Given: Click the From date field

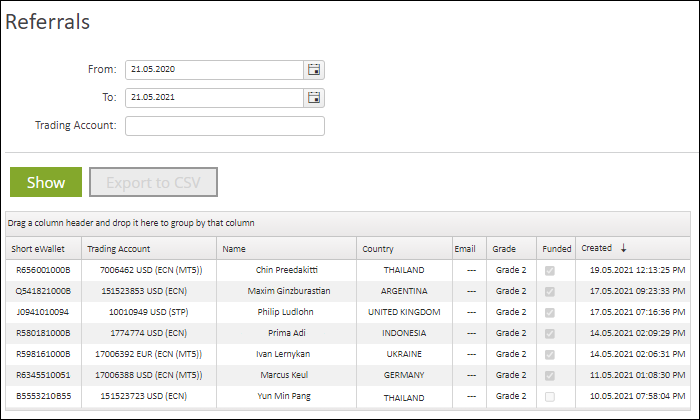Looking at the screenshot, I should tap(214, 70).
